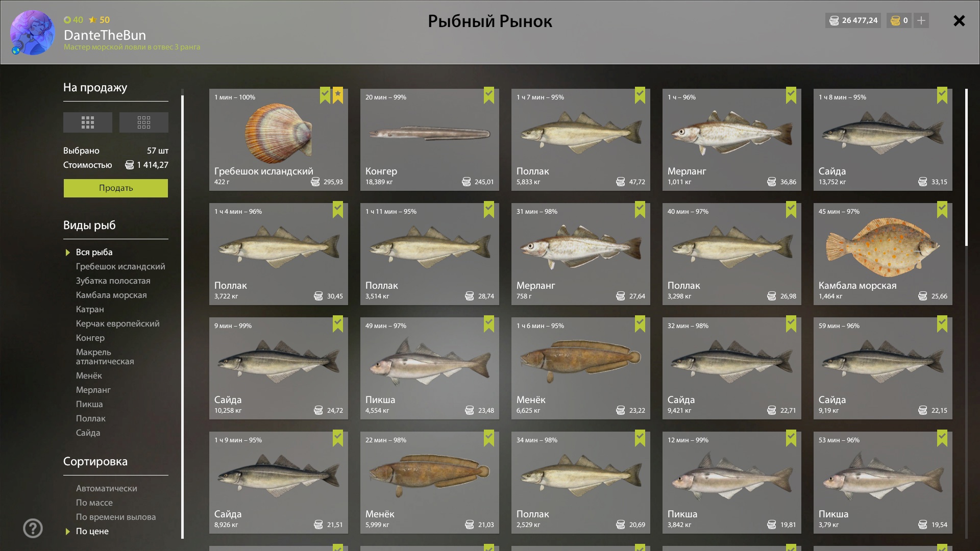Choose the Автоматически sorting option
The height and width of the screenshot is (551, 980).
tap(107, 488)
